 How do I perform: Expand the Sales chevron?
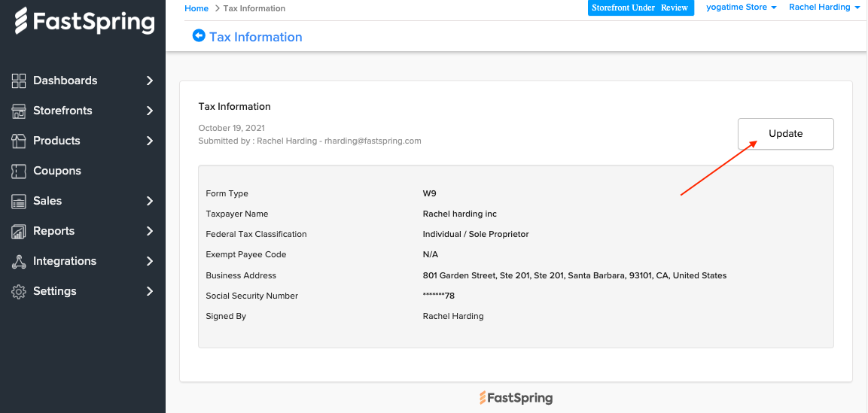[150, 201]
